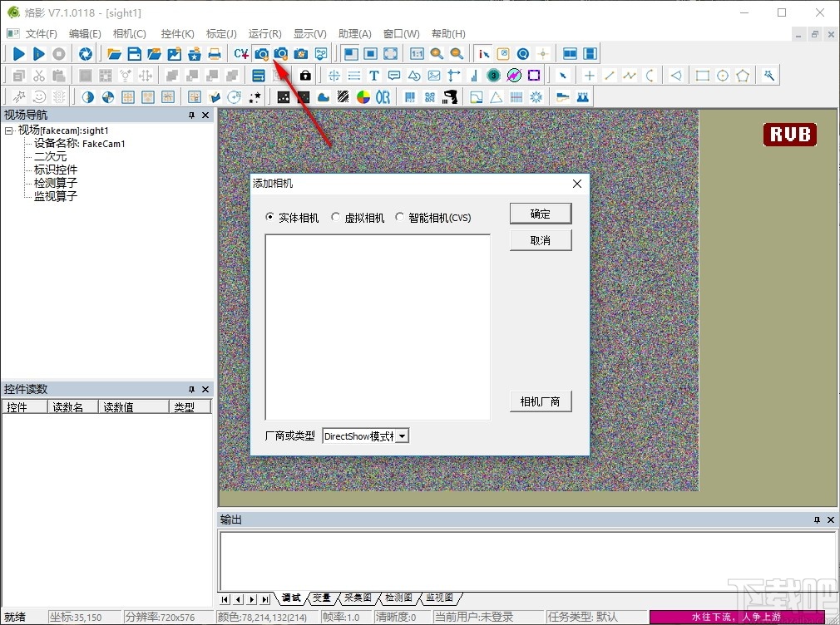Open the 标定(J) menu
This screenshot has width=840, height=625.
[221, 34]
